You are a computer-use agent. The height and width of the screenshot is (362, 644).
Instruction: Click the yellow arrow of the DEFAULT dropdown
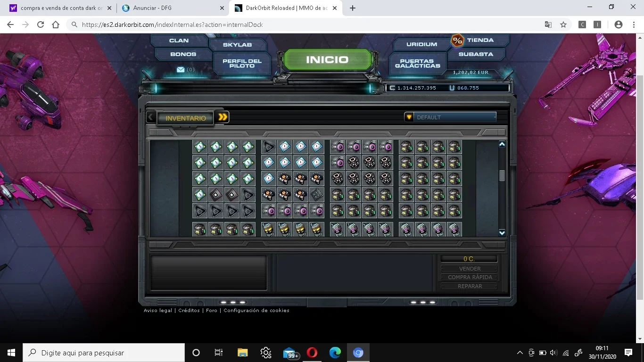tap(409, 117)
